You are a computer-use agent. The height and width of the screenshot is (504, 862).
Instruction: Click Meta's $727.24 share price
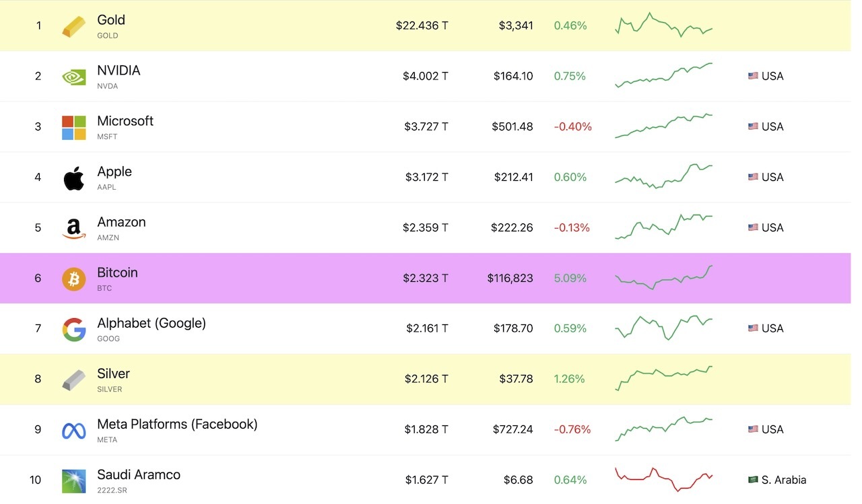pyautogui.click(x=512, y=429)
